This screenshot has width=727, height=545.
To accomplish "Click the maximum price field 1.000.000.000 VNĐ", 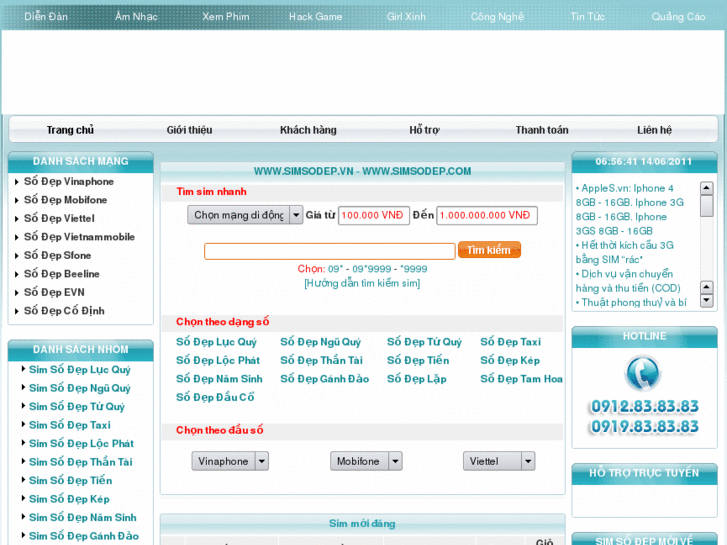I will point(487,215).
